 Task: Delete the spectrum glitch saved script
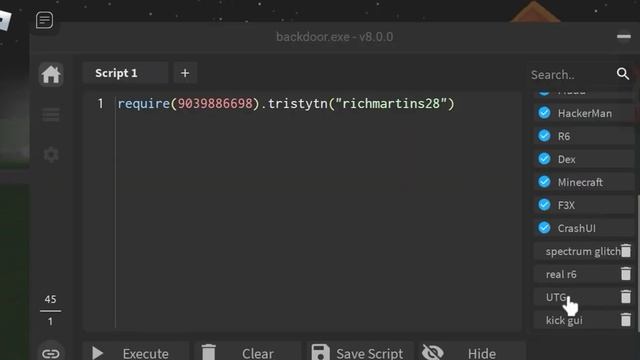pyautogui.click(x=626, y=251)
